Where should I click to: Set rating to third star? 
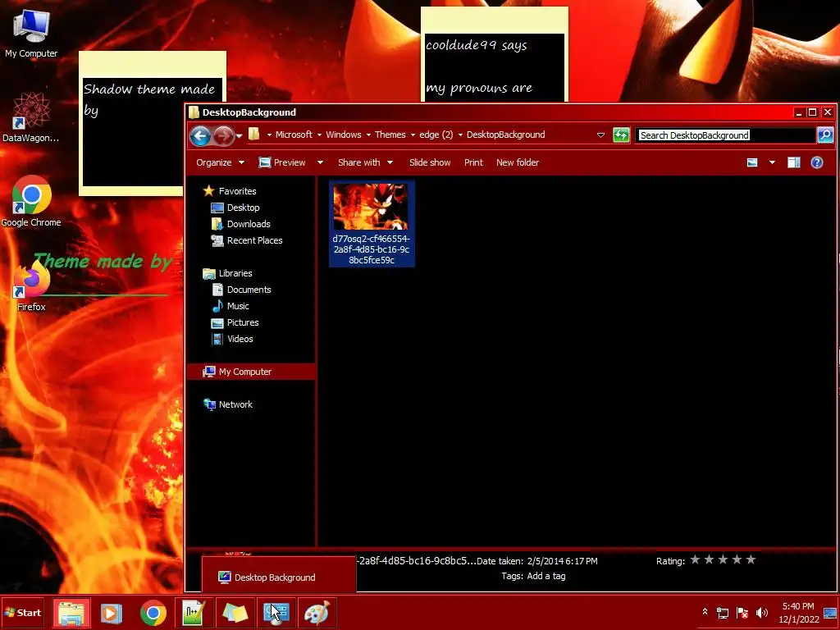click(x=723, y=559)
